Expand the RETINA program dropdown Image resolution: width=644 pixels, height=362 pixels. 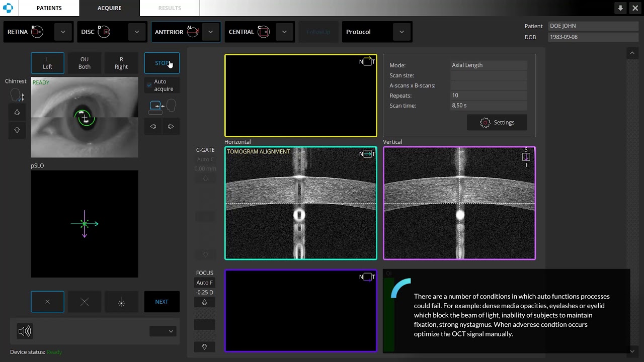click(x=63, y=32)
